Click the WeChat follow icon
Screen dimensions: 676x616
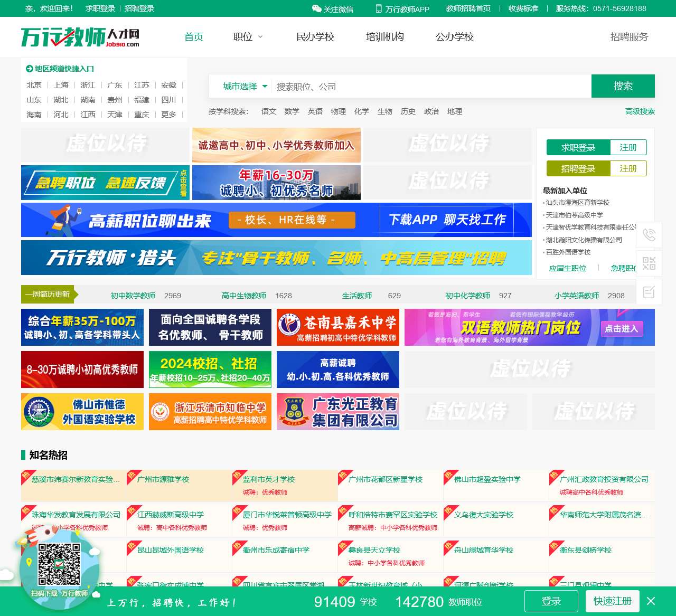pyautogui.click(x=316, y=8)
